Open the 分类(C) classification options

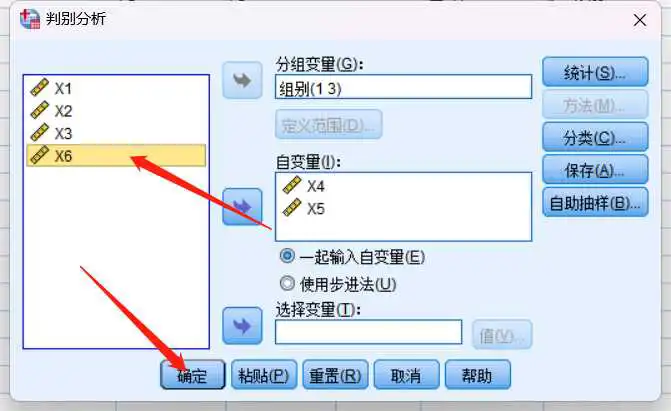pos(595,137)
